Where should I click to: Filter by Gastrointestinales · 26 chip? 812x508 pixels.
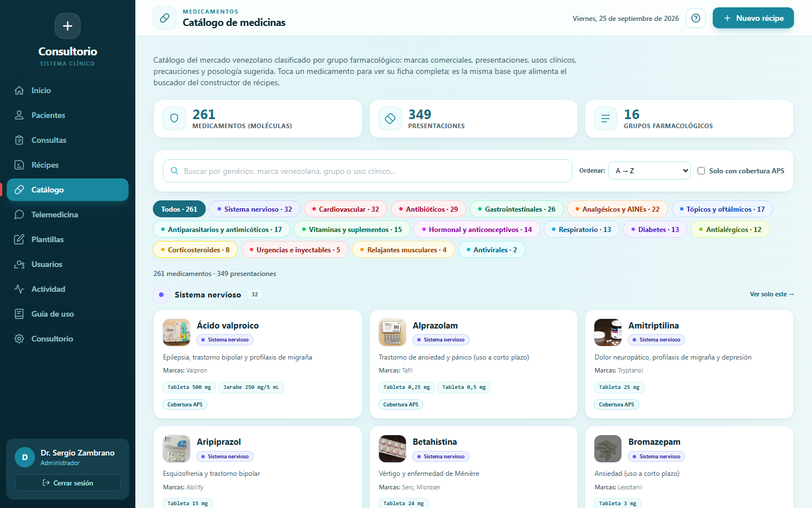pos(517,209)
